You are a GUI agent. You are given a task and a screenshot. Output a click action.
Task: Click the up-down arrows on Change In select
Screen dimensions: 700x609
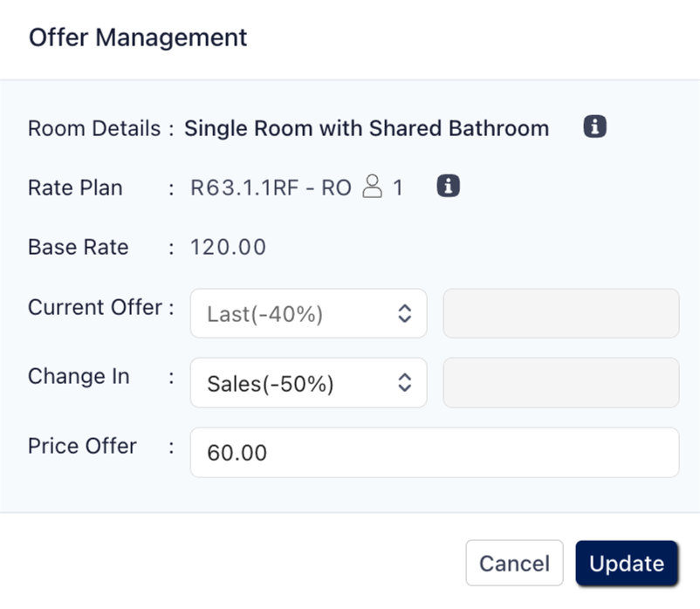[404, 383]
